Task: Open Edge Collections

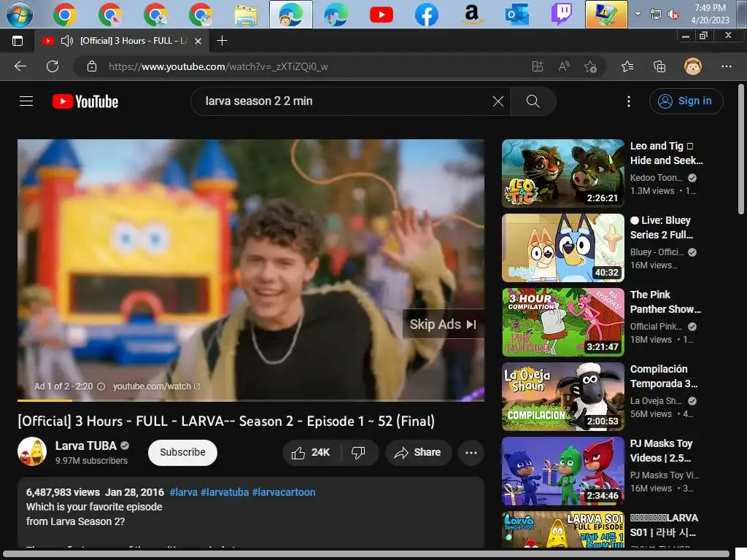Action: (659, 66)
